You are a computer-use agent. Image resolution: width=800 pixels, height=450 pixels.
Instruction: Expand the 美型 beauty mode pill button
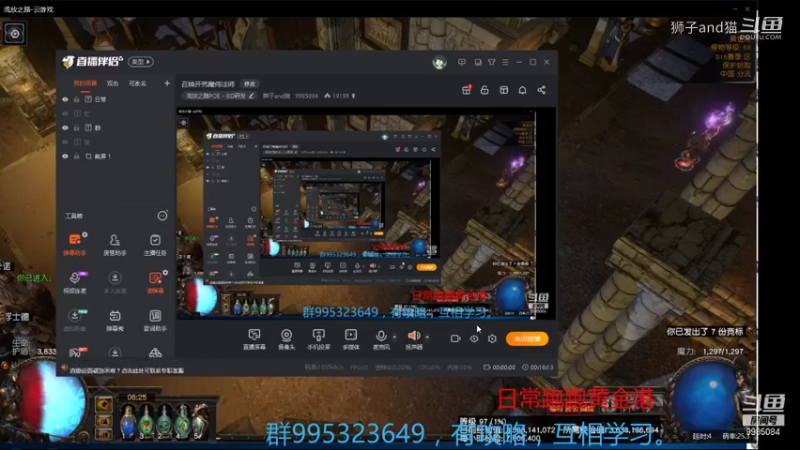[x=141, y=62]
